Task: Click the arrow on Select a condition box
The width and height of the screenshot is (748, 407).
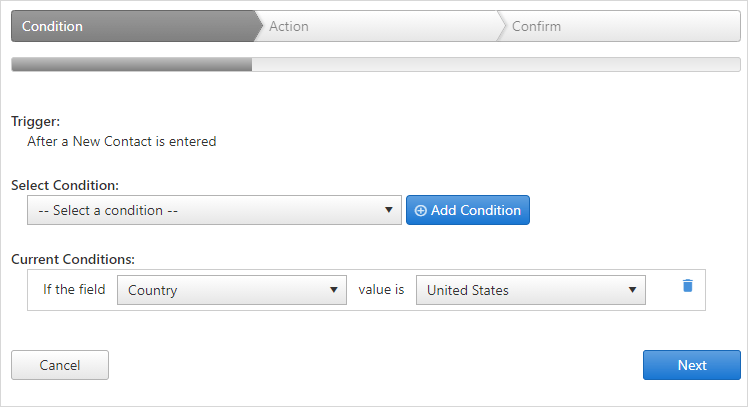Action: [x=389, y=210]
